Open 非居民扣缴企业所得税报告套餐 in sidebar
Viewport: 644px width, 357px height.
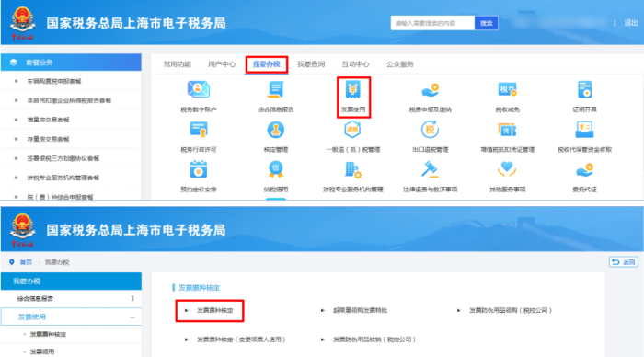(69, 100)
